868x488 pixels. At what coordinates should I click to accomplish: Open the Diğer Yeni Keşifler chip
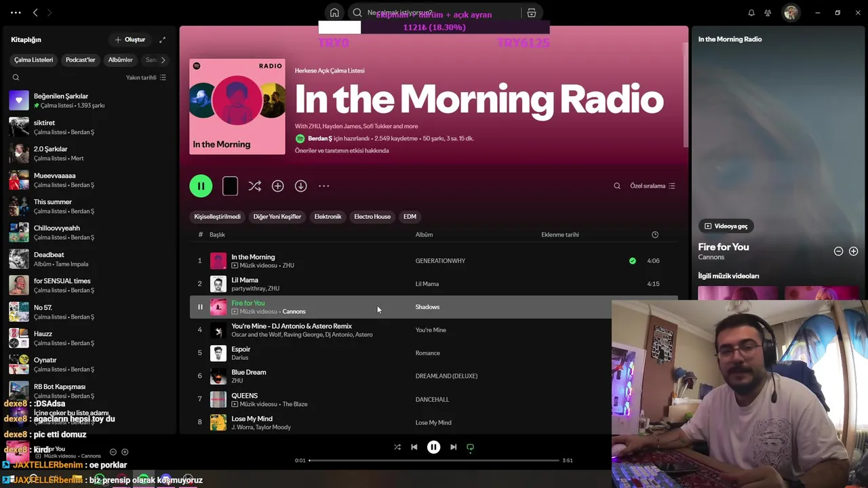point(277,216)
